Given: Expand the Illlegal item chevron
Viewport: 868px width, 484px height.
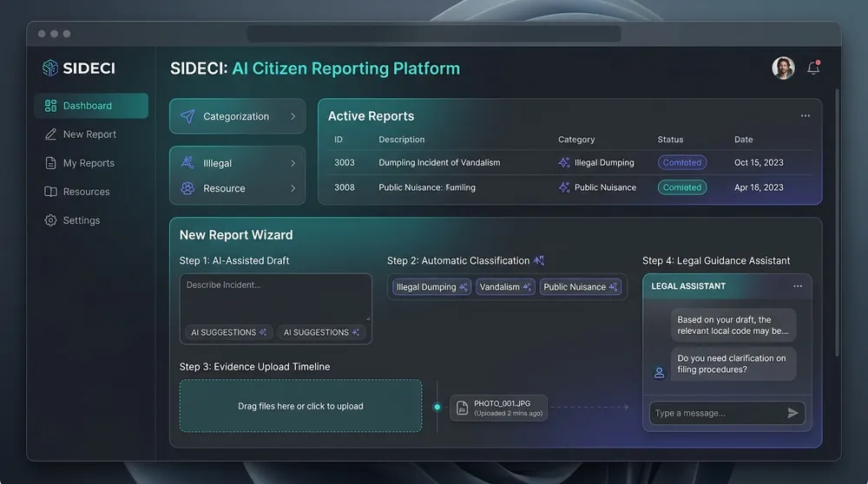Looking at the screenshot, I should [293, 163].
